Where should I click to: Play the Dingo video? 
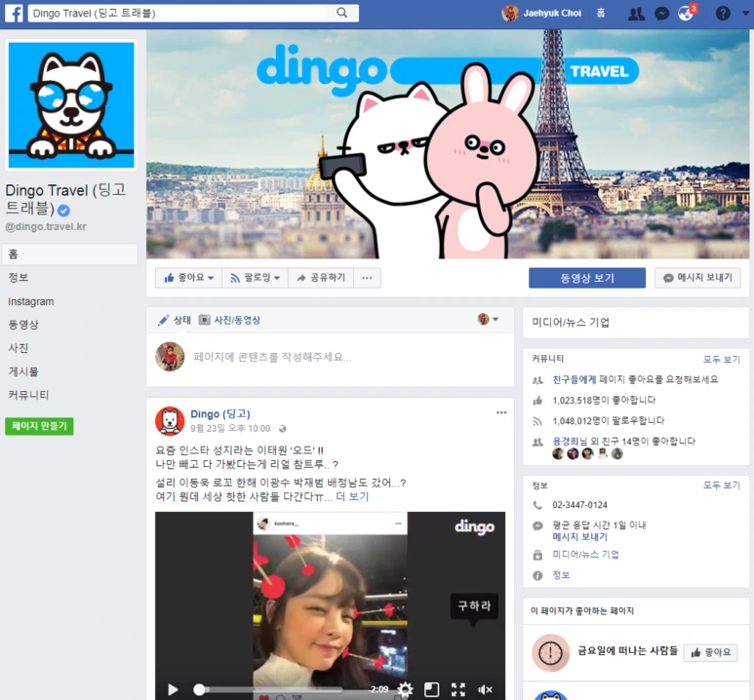[173, 690]
